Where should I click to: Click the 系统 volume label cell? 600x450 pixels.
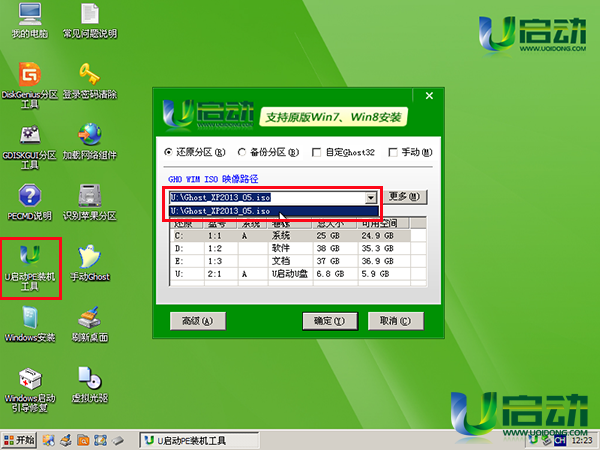(281, 236)
